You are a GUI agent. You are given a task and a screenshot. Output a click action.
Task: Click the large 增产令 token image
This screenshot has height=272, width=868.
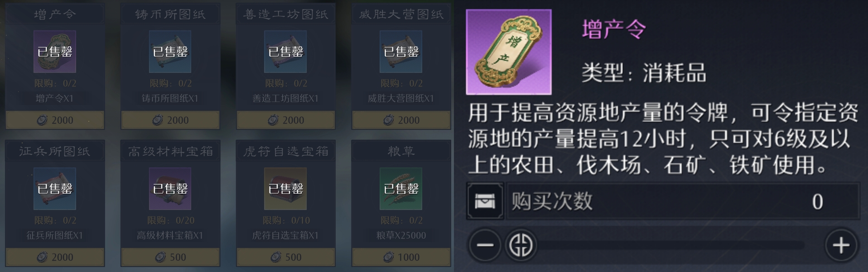click(509, 52)
